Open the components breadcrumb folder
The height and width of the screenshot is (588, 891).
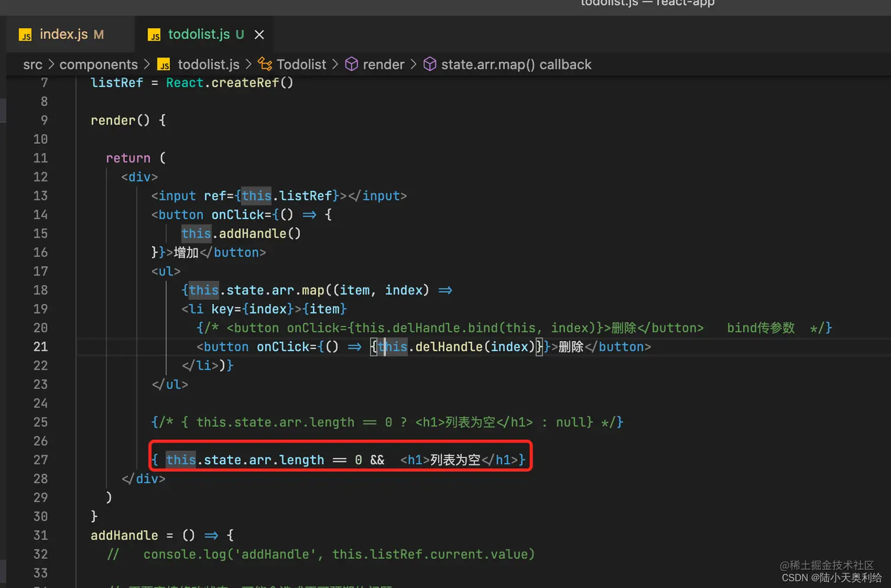coord(98,64)
